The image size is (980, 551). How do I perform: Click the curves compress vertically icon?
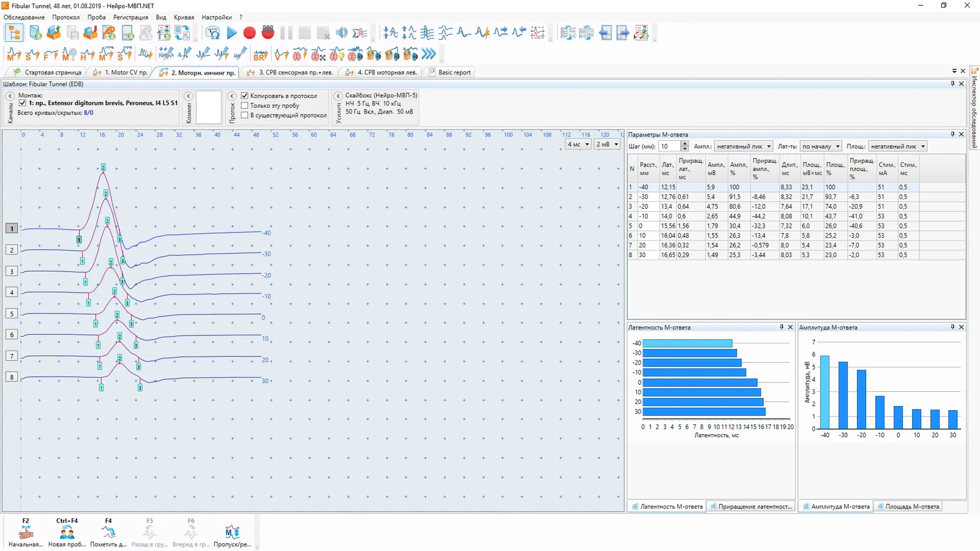click(x=390, y=33)
